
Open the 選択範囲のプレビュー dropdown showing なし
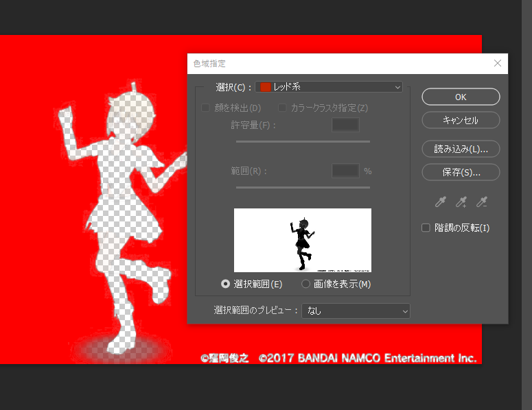[356, 311]
